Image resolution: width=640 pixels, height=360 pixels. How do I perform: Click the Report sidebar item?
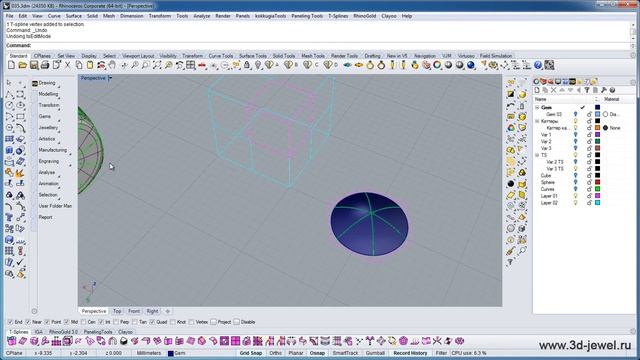coord(45,217)
